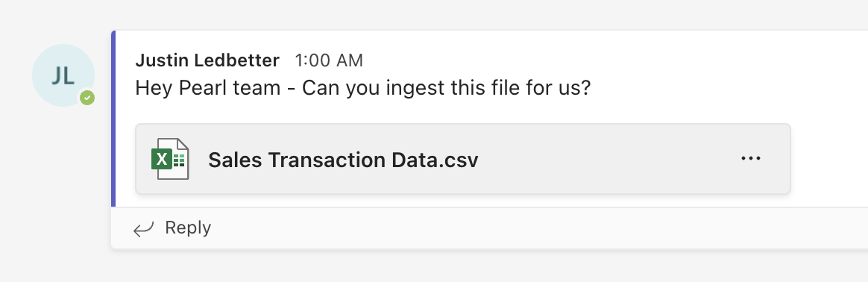Click the spreadsheet grid on the file icon
The image size is (868, 282).
click(179, 160)
